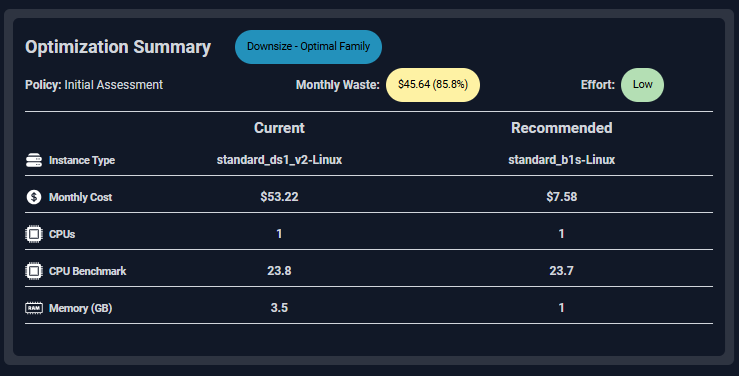Click the $45.64 (85.8%) Monthly Waste pill

click(x=433, y=85)
